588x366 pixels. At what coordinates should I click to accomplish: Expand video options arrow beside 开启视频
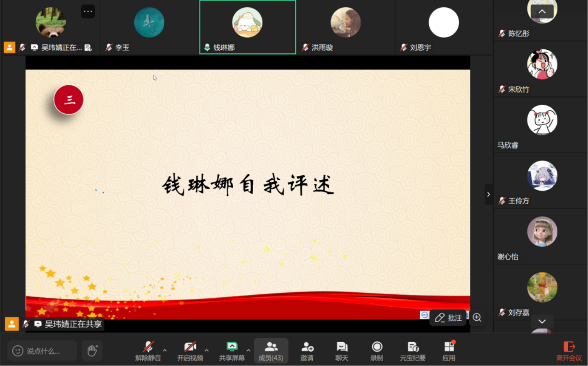click(x=206, y=350)
